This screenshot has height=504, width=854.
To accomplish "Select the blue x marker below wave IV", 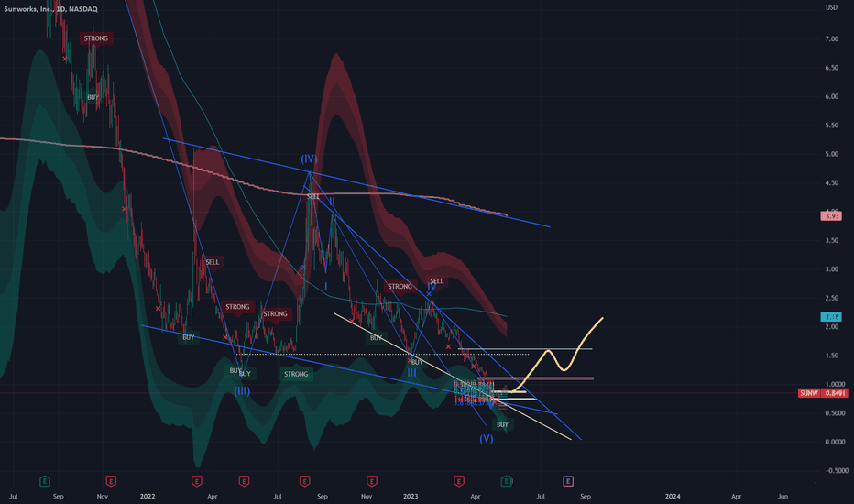I will click(429, 294).
